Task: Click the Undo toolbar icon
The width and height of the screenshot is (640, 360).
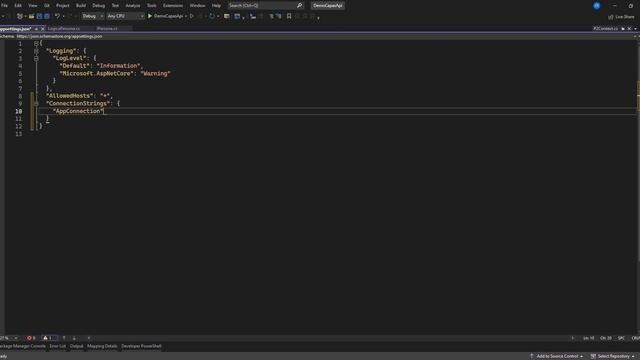Action: coord(58,16)
